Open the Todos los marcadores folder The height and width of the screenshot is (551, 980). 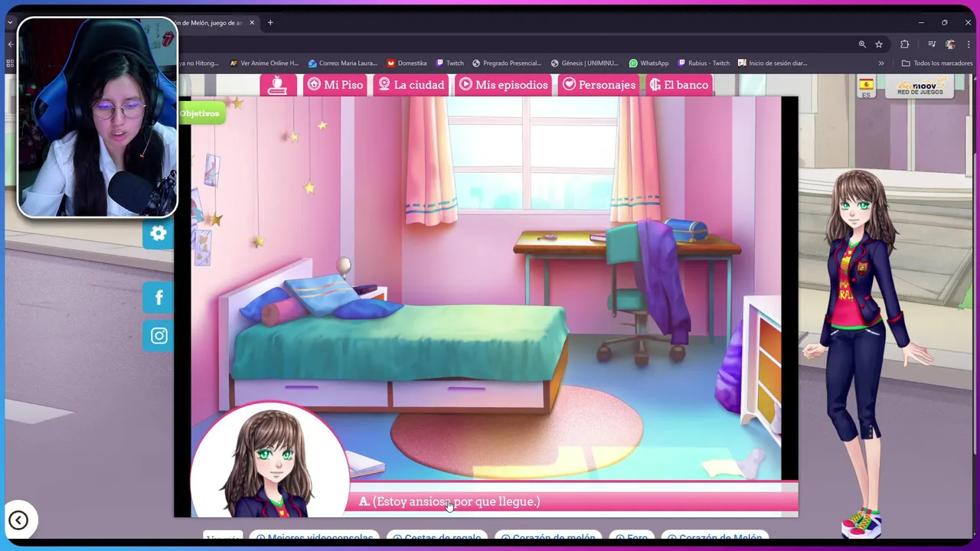click(937, 64)
